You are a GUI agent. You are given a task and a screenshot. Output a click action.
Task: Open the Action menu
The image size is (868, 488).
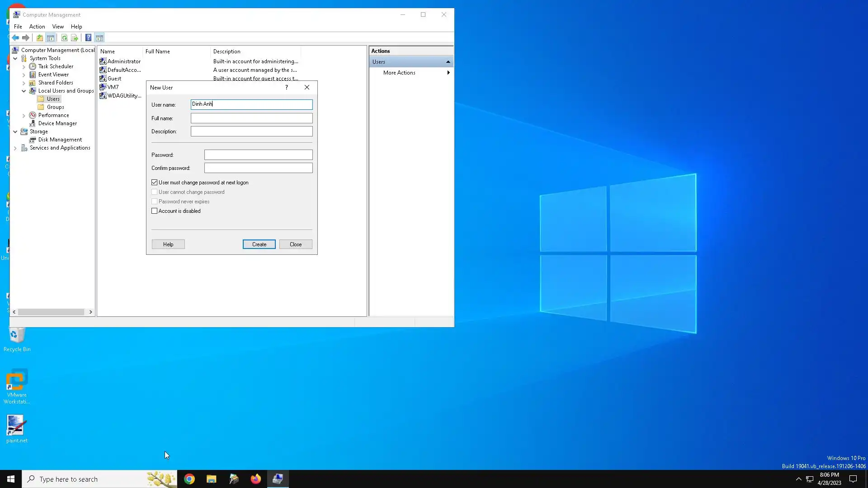point(37,27)
